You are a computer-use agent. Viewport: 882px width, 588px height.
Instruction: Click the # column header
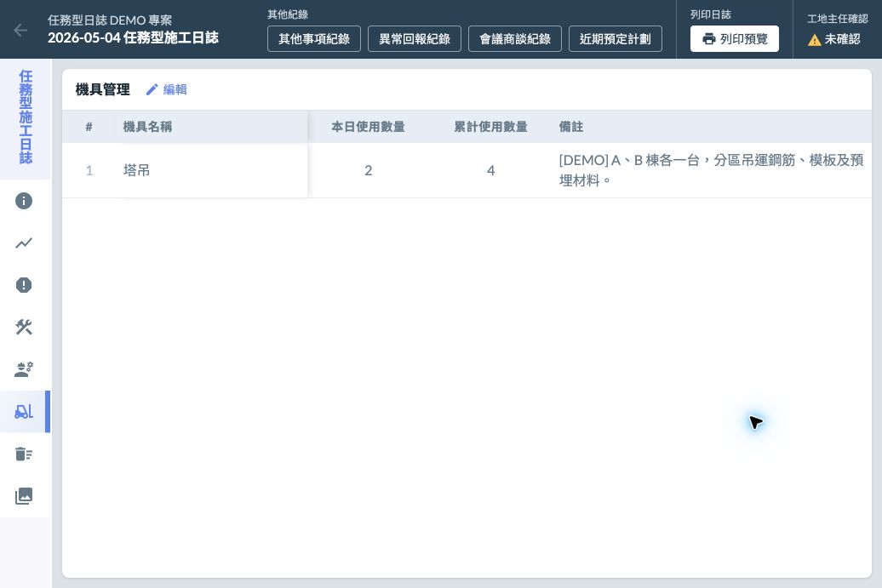point(89,127)
